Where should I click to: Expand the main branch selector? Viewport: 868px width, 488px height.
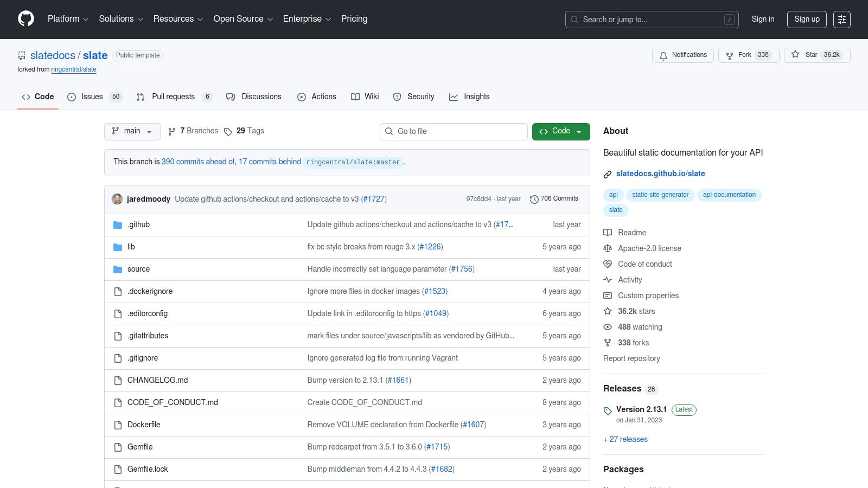[x=132, y=131]
